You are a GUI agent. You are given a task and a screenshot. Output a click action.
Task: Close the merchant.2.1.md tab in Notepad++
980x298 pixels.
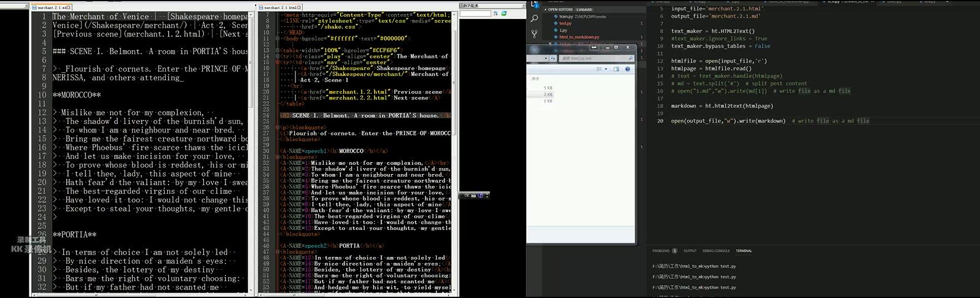coord(69,7)
